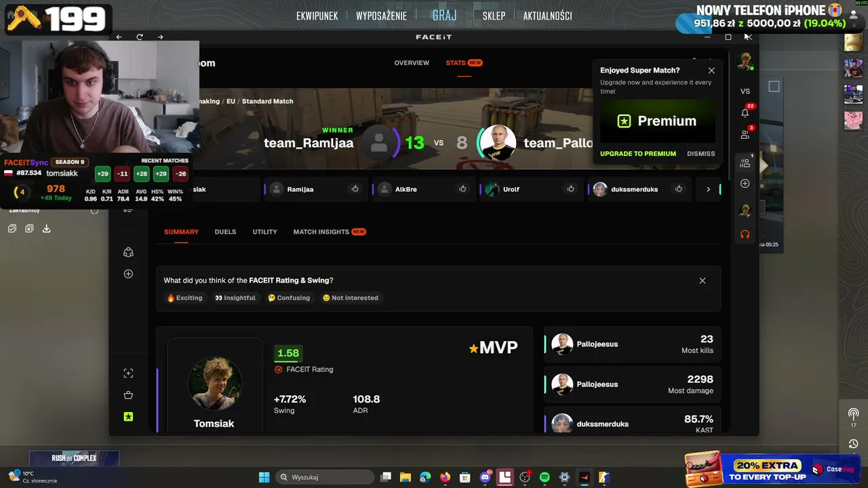The width and height of the screenshot is (868, 488).
Task: Go back in FACEIT client
Action: click(x=119, y=37)
